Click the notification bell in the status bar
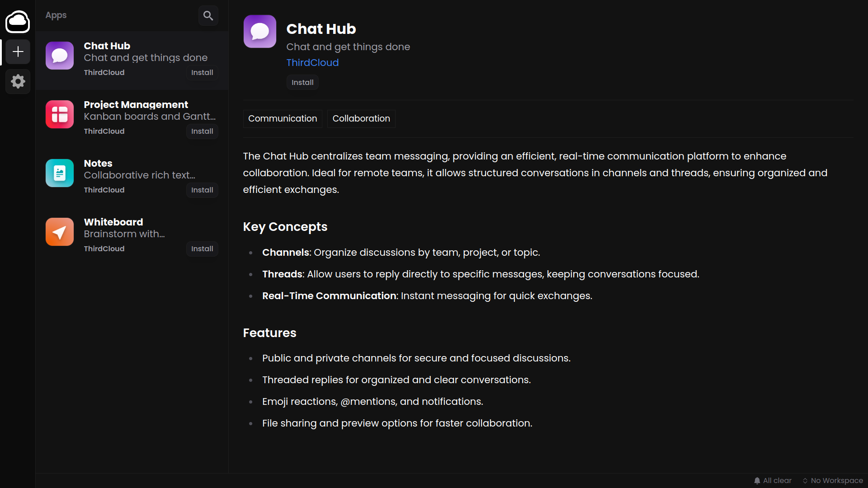 tap(758, 480)
